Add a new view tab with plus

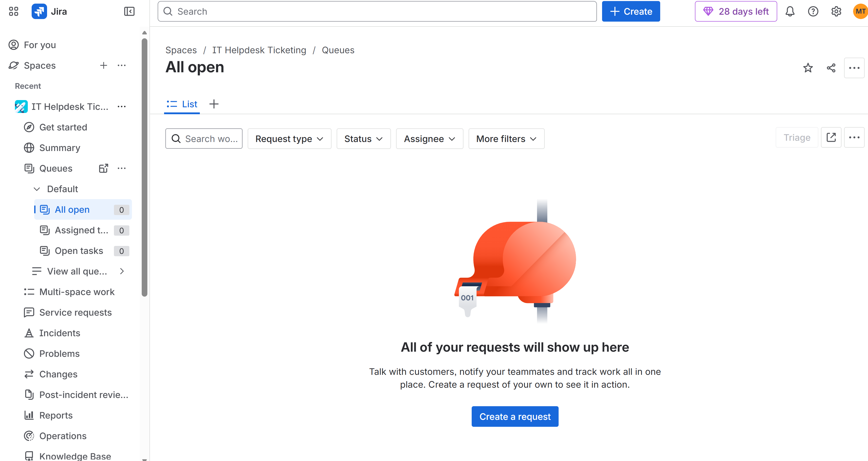coord(214,104)
